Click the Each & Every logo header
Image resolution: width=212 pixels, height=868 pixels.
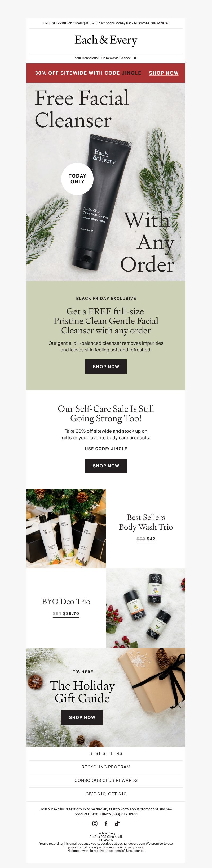[106, 40]
